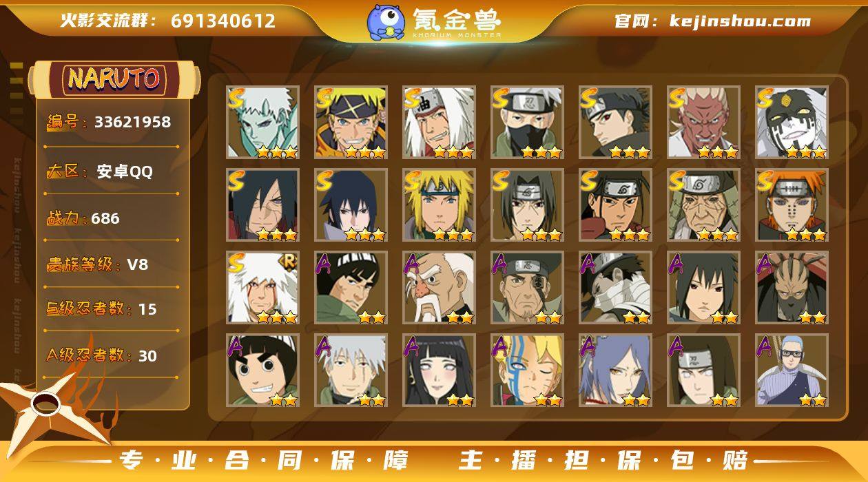Select the white-haired Obito Six Paths portrait

263,122
